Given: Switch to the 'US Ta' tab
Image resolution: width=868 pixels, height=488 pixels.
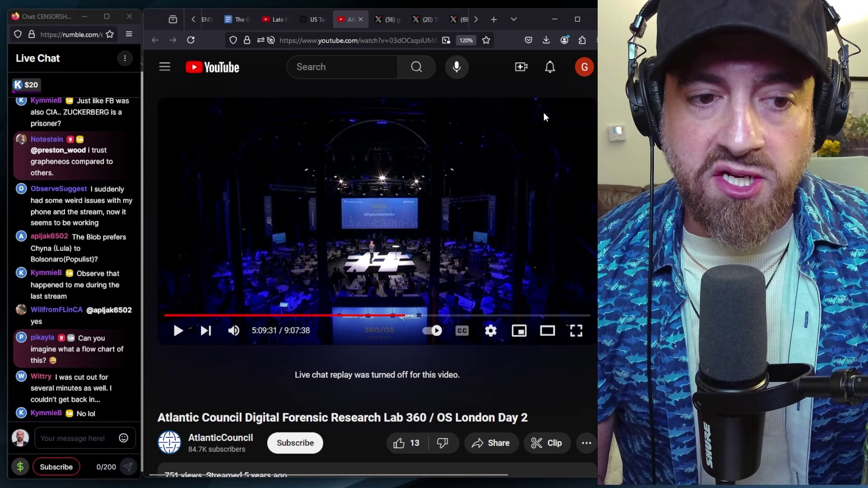Looking at the screenshot, I should (x=313, y=19).
